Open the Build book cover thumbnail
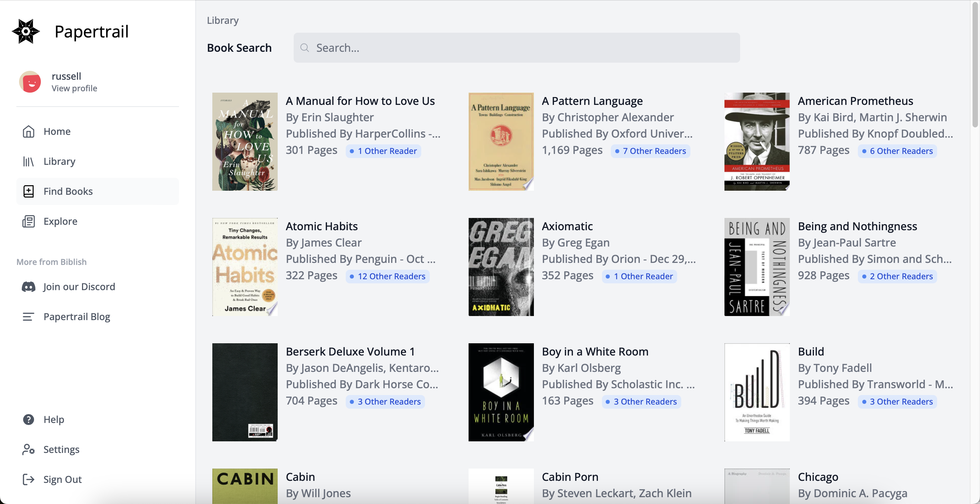Viewport: 980px width, 504px height. tap(757, 392)
